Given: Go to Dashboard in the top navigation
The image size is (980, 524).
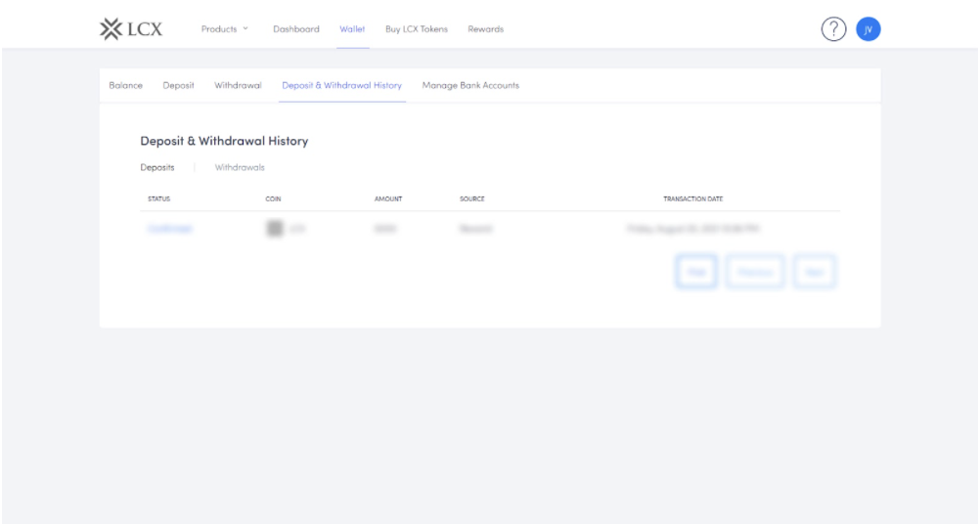Looking at the screenshot, I should pyautogui.click(x=295, y=29).
